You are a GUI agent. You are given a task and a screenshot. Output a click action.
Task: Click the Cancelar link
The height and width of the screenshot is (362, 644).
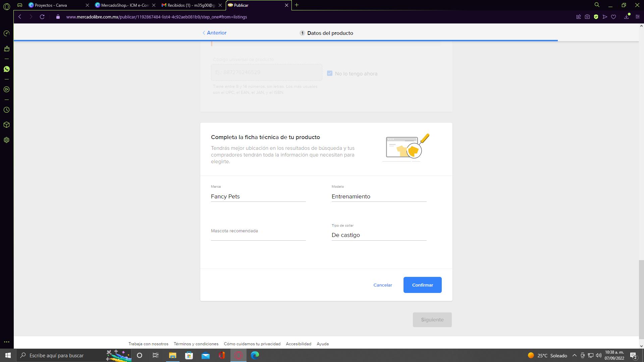(382, 285)
